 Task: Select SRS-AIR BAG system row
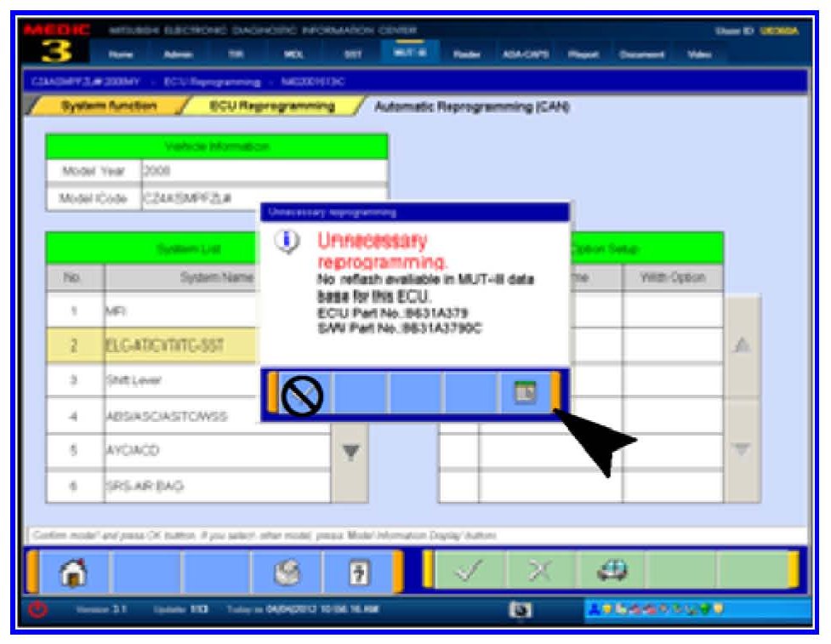(170, 487)
